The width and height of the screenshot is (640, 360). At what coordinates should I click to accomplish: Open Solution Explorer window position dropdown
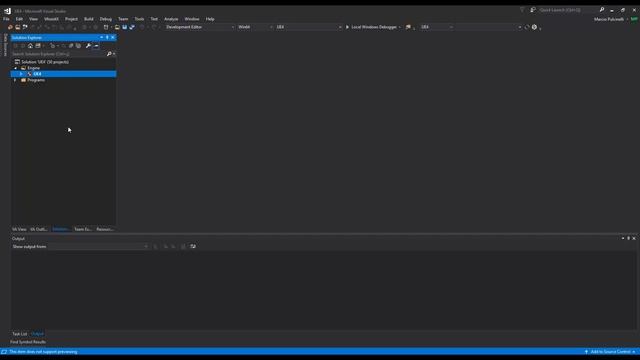coord(102,38)
